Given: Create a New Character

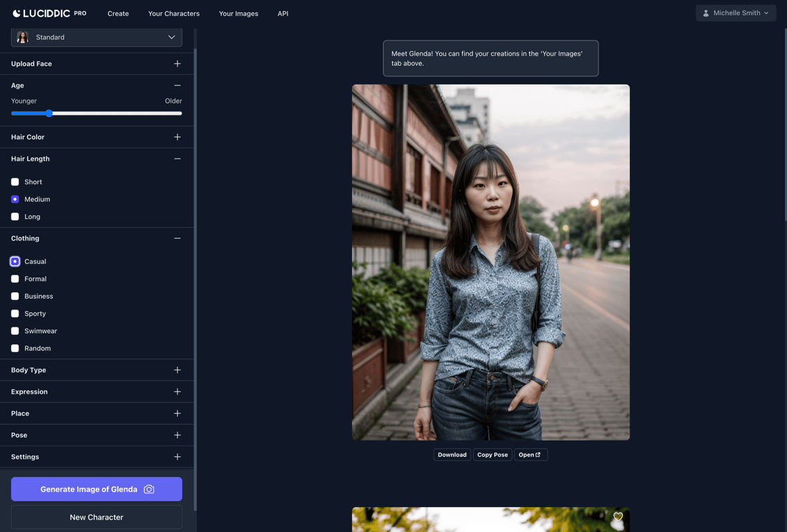Looking at the screenshot, I should [96, 517].
